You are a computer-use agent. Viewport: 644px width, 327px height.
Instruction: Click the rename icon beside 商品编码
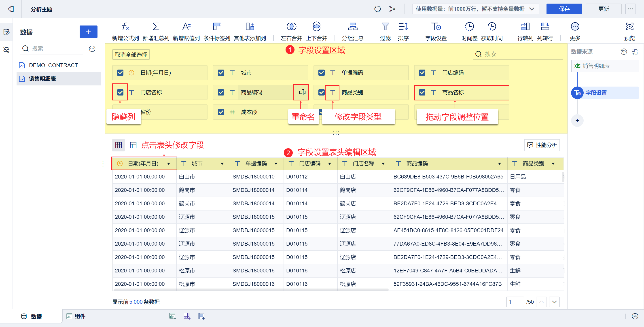302,92
